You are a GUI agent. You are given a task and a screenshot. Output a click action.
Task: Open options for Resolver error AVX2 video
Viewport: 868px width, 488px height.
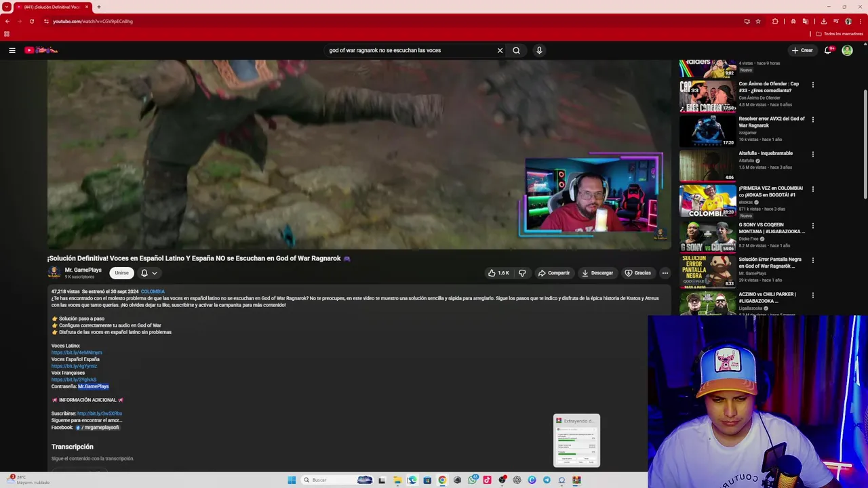[813, 119]
